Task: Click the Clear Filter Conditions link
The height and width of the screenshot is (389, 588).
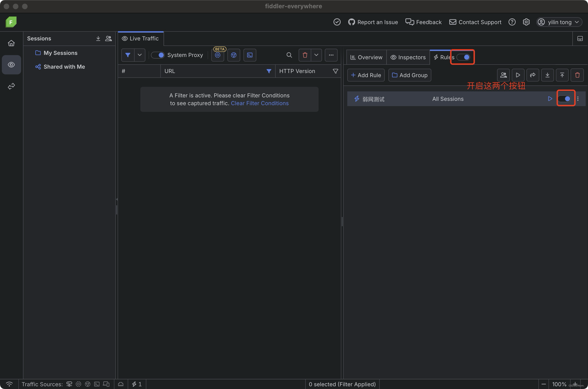Action: pyautogui.click(x=260, y=103)
